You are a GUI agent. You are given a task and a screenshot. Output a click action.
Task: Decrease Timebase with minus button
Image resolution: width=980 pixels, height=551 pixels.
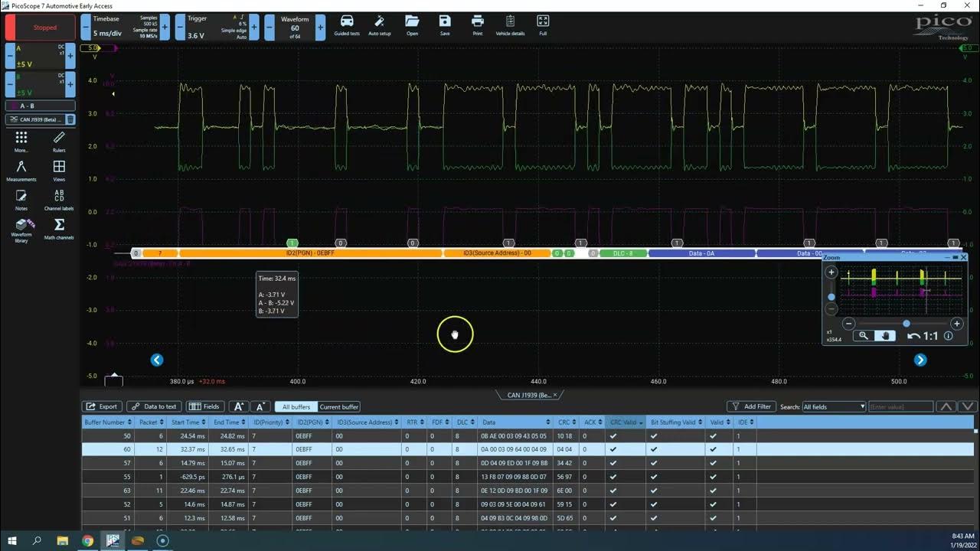[x=86, y=28]
